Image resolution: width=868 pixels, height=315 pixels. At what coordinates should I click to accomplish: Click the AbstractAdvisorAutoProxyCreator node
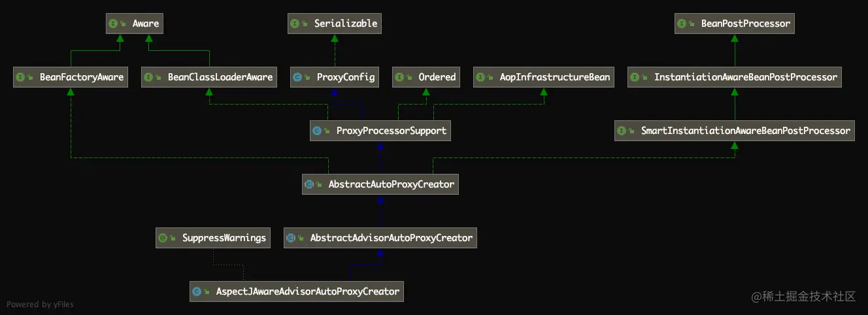pos(380,238)
